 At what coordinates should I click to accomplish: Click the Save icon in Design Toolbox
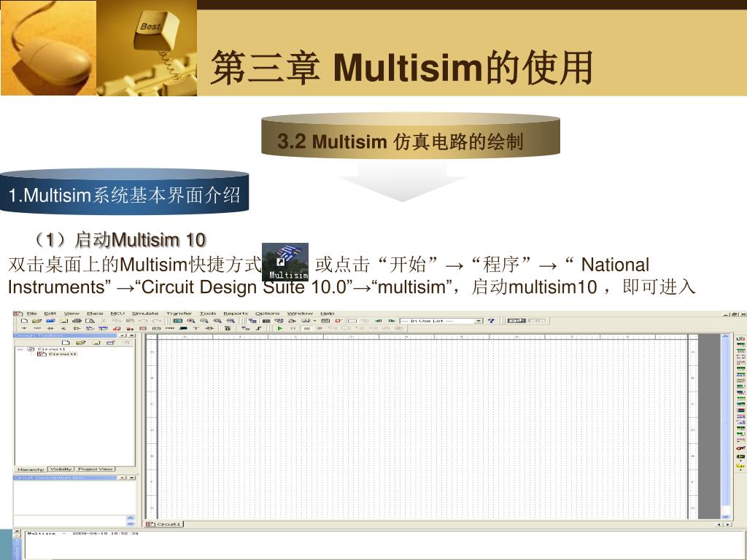coord(96,343)
